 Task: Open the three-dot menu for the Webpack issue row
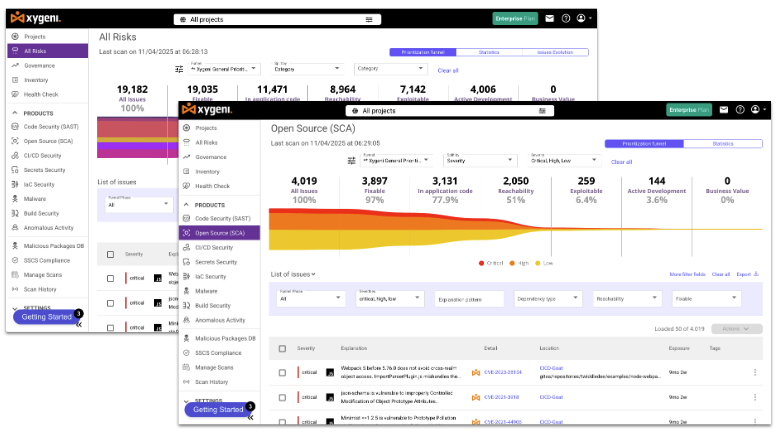coord(755,372)
